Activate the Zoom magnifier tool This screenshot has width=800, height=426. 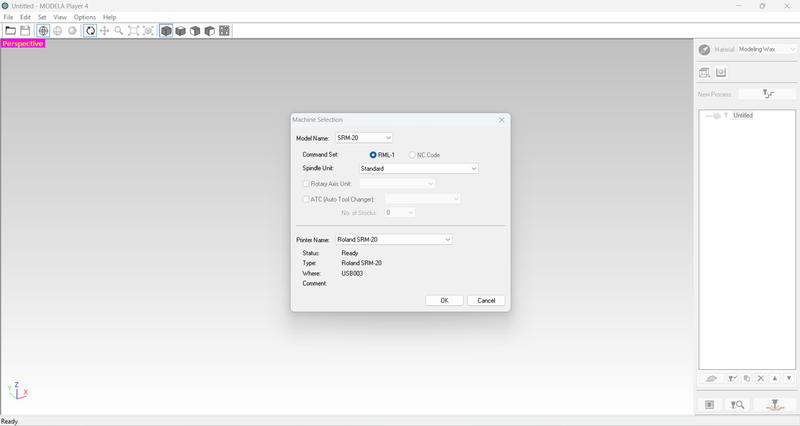click(119, 31)
